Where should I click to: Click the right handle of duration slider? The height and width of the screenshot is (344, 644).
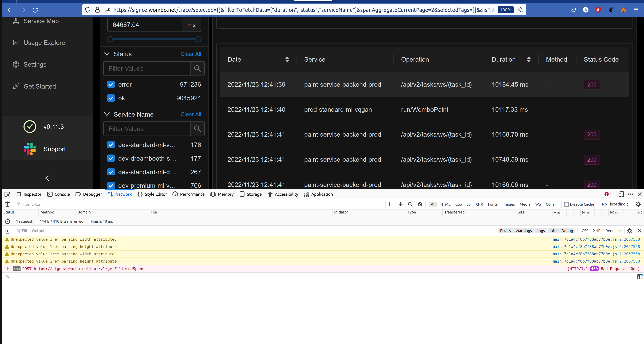(x=198, y=39)
